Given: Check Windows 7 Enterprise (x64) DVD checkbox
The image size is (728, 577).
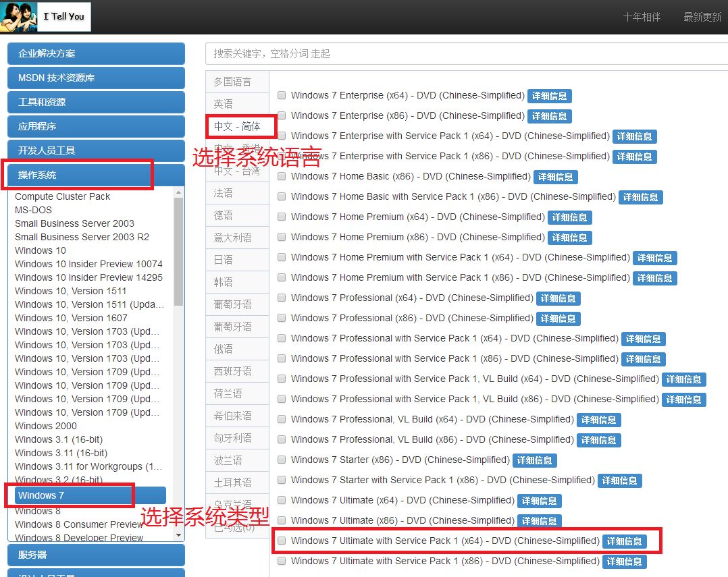Looking at the screenshot, I should coord(282,95).
